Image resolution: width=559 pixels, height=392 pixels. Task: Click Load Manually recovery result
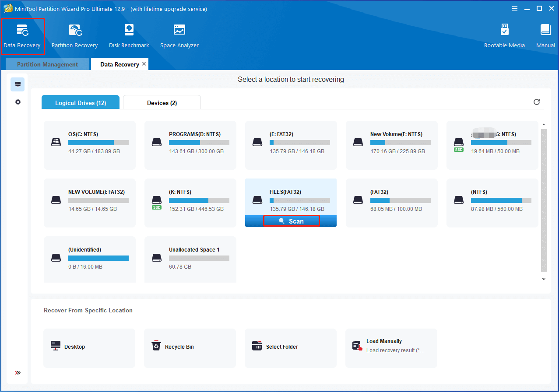(391, 348)
